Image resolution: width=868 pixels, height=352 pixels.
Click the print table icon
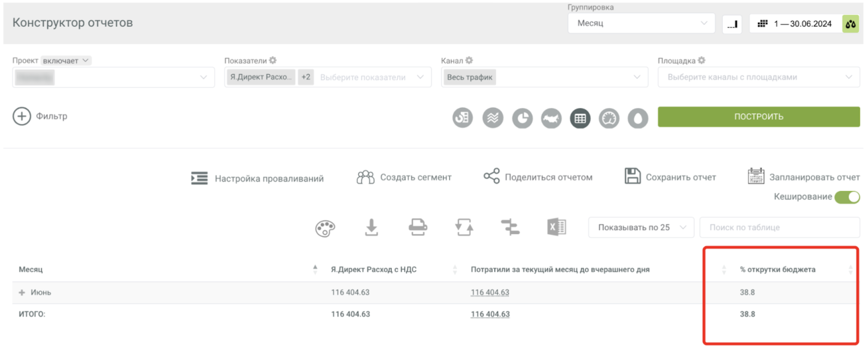pyautogui.click(x=418, y=227)
